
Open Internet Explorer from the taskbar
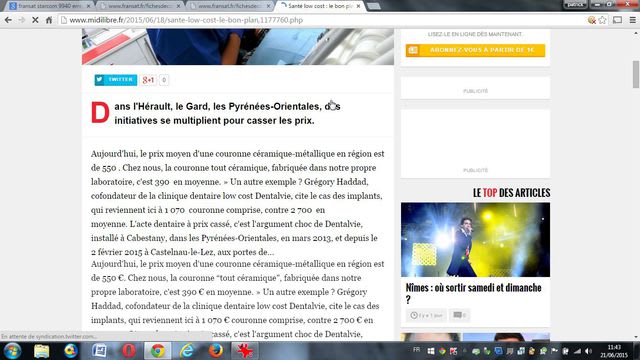pos(187,351)
